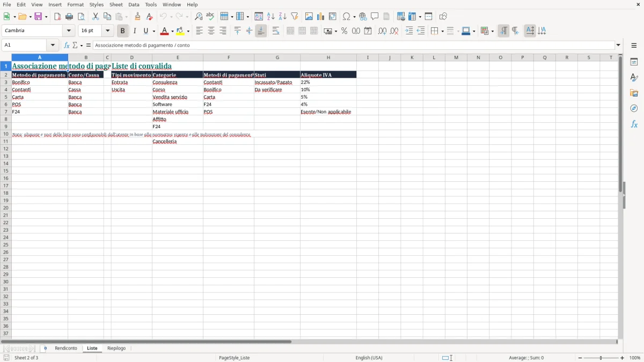Open the Select Function sum dropdown
Viewport: 644px width, 362px height.
[x=81, y=45]
